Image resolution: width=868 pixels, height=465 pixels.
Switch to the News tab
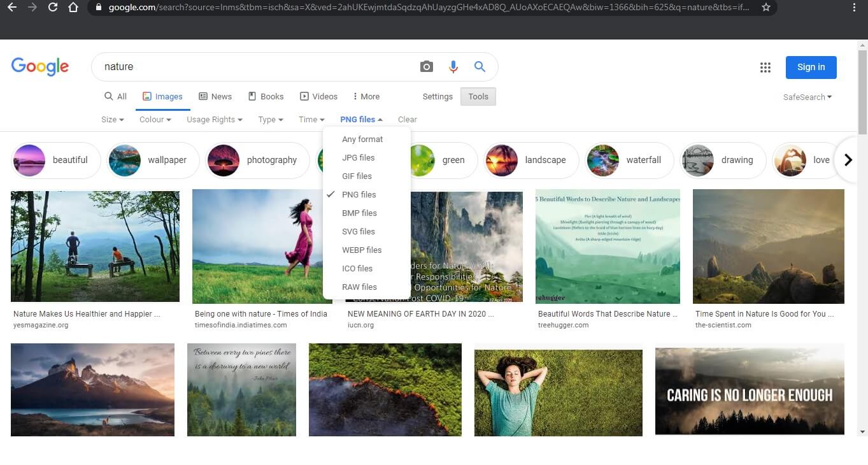(x=215, y=96)
